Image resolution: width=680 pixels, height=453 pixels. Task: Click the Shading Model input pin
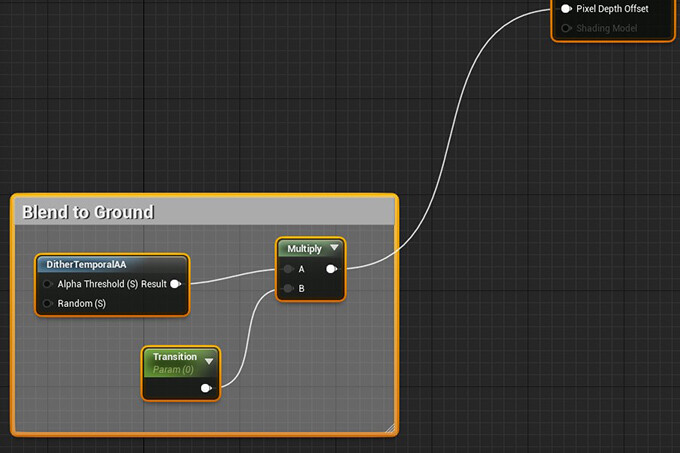[x=566, y=28]
